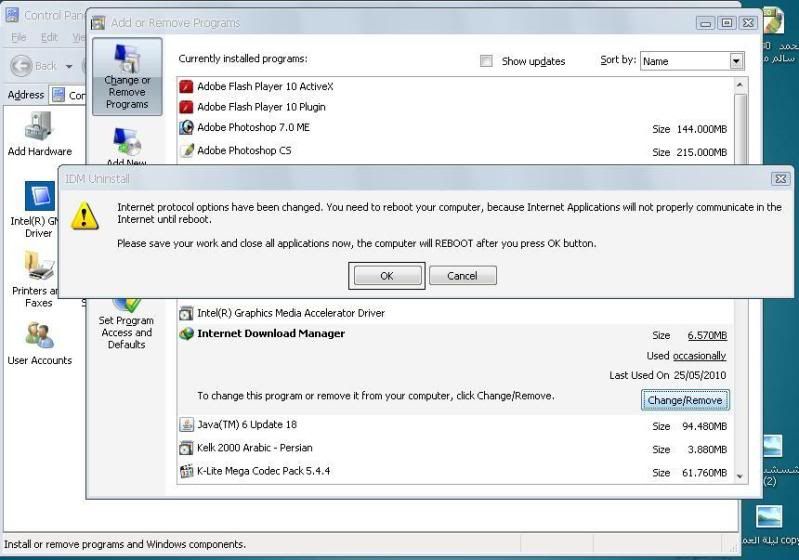Select Adobe Flash Player 10 ActiveX entry
The width and height of the screenshot is (799, 560).
[x=265, y=87]
